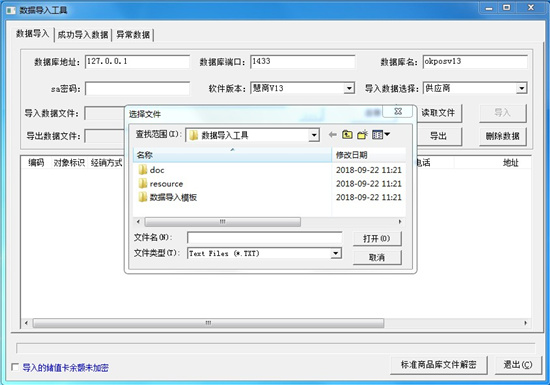This screenshot has width=550, height=385.
Task: Click the 数据导入工具 window title icon
Action: coord(11,10)
